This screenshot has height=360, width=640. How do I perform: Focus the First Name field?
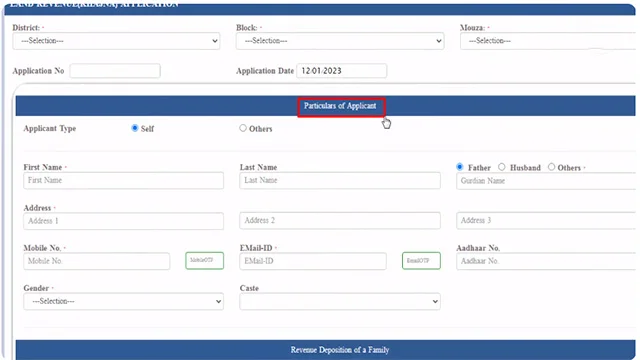(123, 180)
